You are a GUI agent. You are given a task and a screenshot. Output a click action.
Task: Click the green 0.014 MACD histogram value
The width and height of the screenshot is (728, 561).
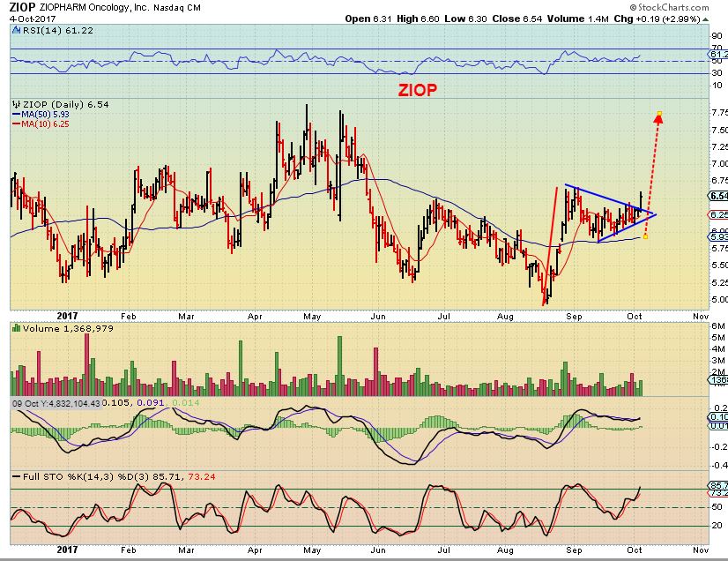tap(185, 403)
